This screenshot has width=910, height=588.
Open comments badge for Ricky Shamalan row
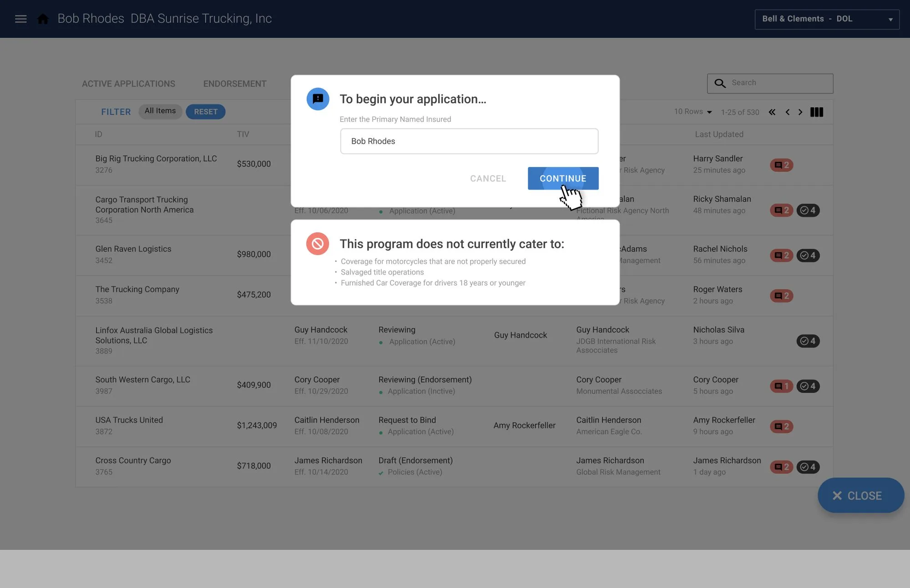coord(781,210)
